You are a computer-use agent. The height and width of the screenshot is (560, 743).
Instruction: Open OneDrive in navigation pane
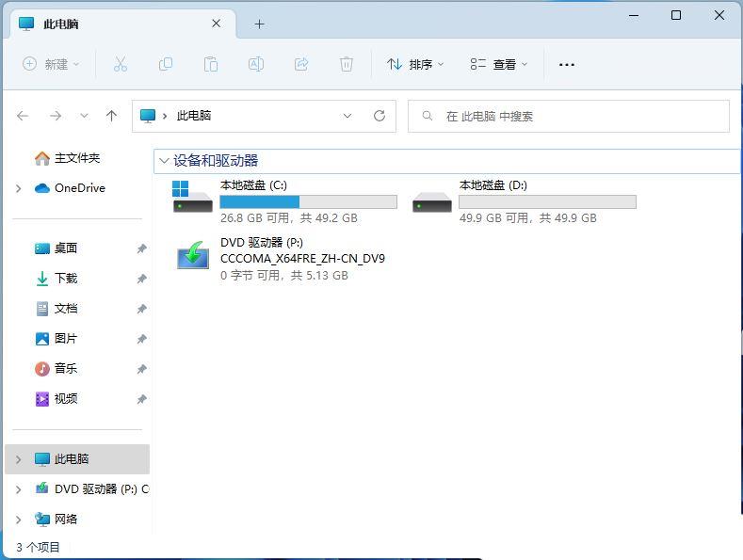pyautogui.click(x=70, y=188)
